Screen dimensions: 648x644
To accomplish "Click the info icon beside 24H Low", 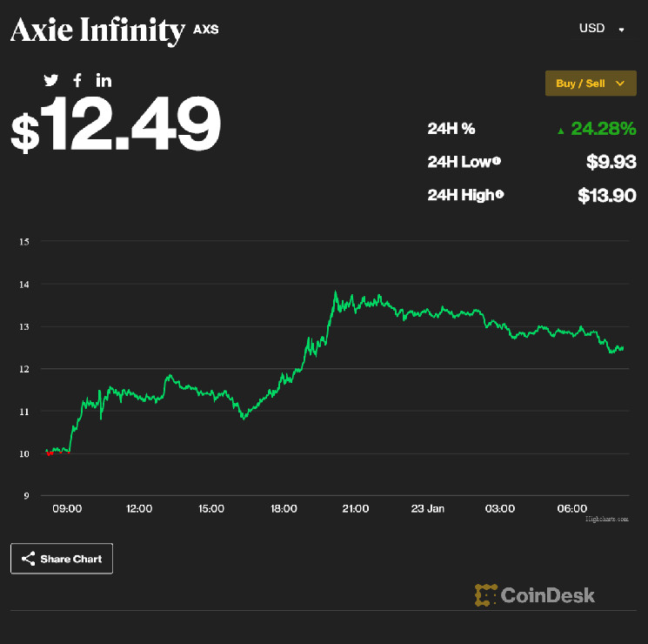I will click(x=497, y=161).
